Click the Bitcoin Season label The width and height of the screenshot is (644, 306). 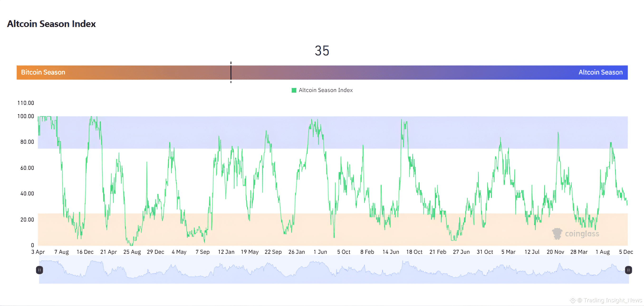point(43,72)
